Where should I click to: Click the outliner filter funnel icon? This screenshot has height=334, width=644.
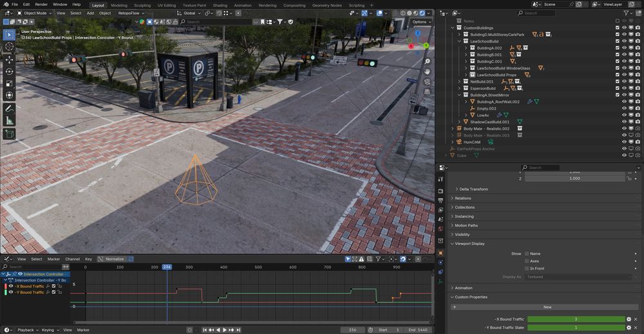point(626,13)
